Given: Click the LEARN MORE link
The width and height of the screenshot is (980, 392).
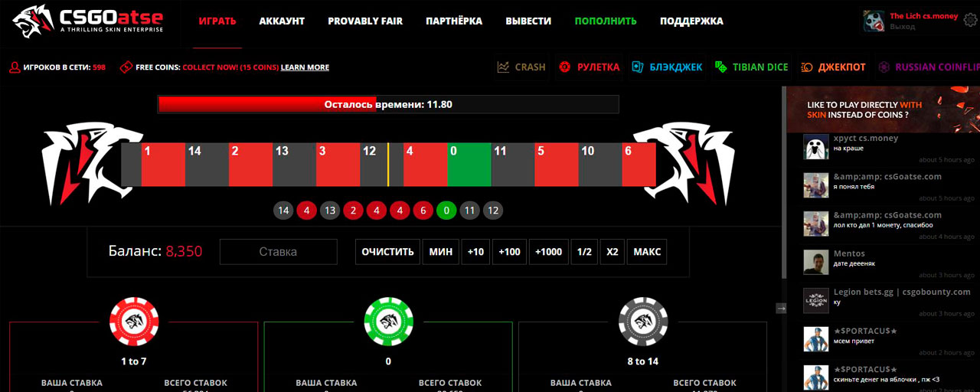Looking at the screenshot, I should pos(305,67).
